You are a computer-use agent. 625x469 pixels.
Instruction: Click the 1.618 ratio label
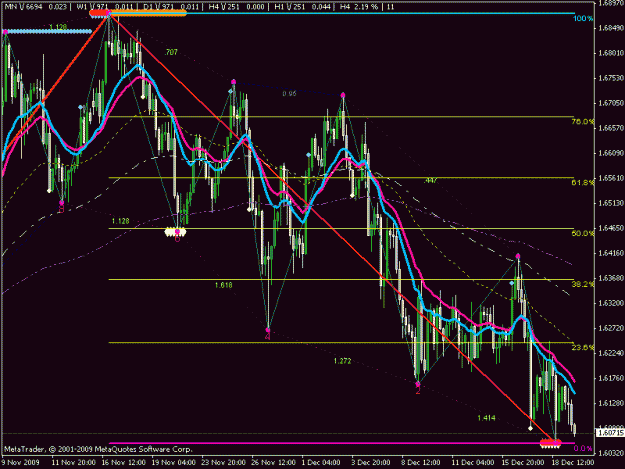(223, 285)
